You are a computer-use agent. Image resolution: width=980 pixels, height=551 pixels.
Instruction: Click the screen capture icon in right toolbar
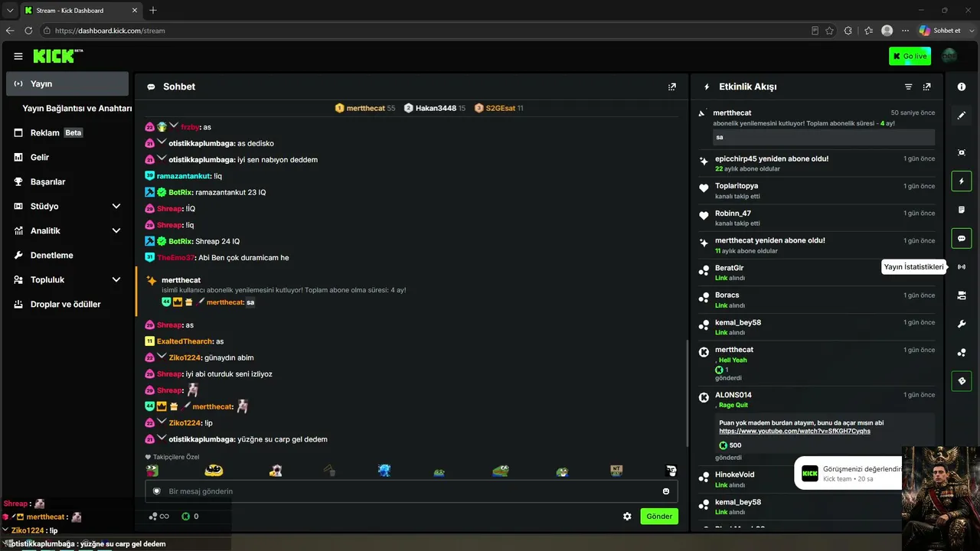click(962, 152)
